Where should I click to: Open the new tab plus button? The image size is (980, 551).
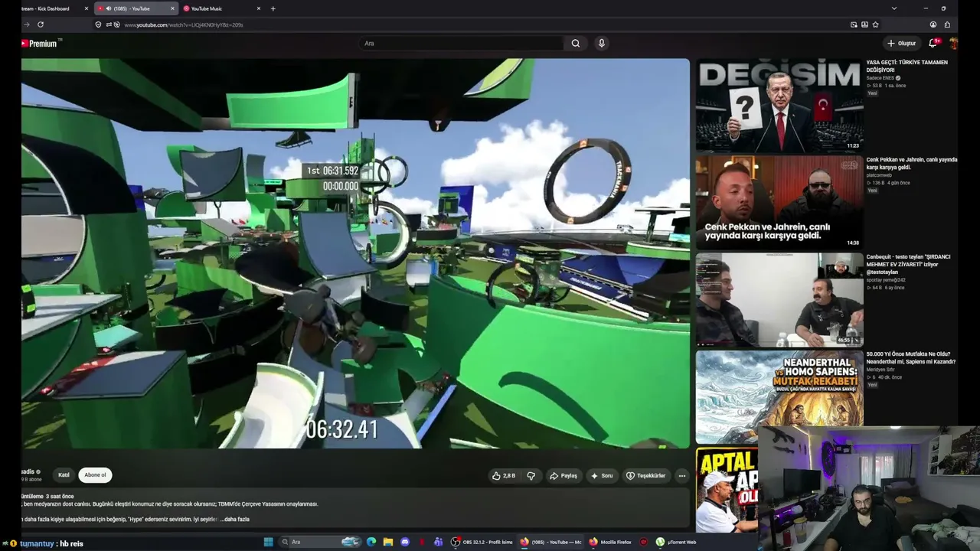tap(273, 8)
